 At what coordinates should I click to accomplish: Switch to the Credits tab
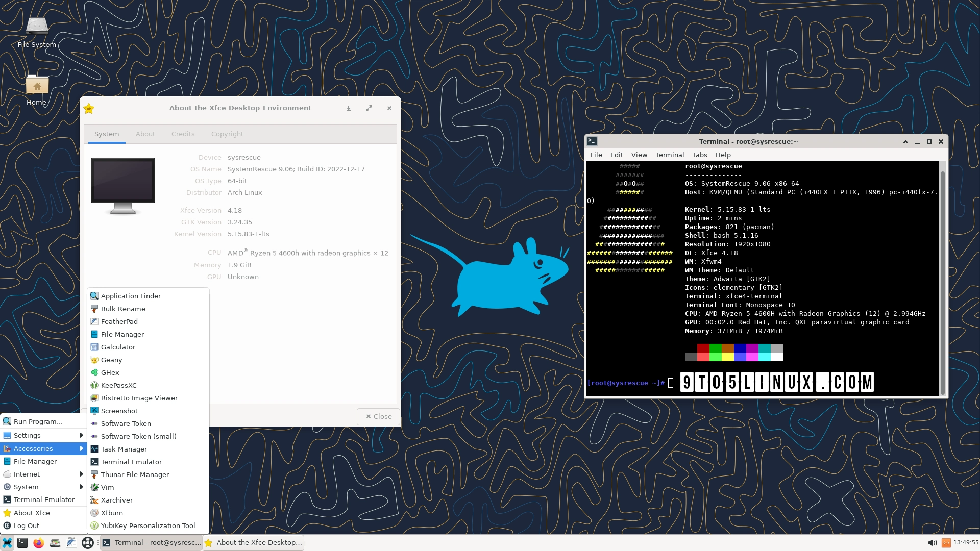pos(183,134)
